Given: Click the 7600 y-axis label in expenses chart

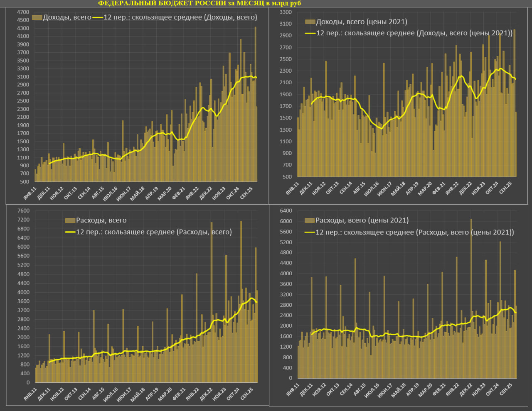Looking at the screenshot, I should tap(23, 211).
